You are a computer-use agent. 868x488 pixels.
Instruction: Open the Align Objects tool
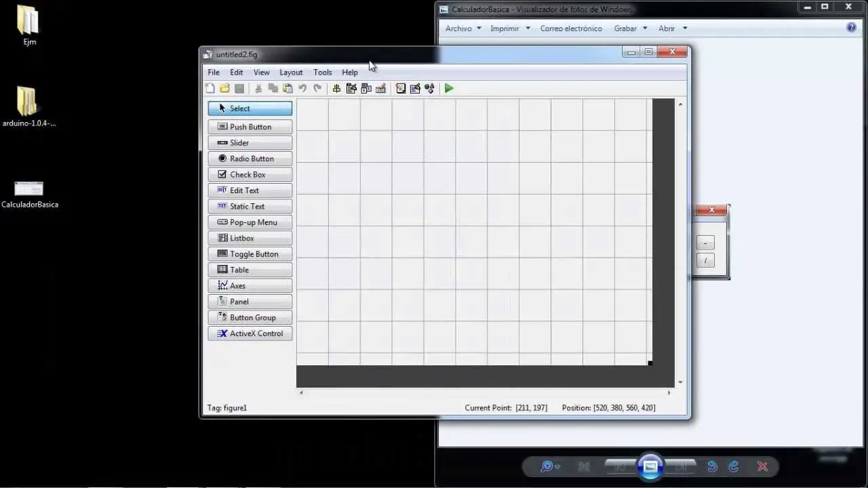coord(336,88)
